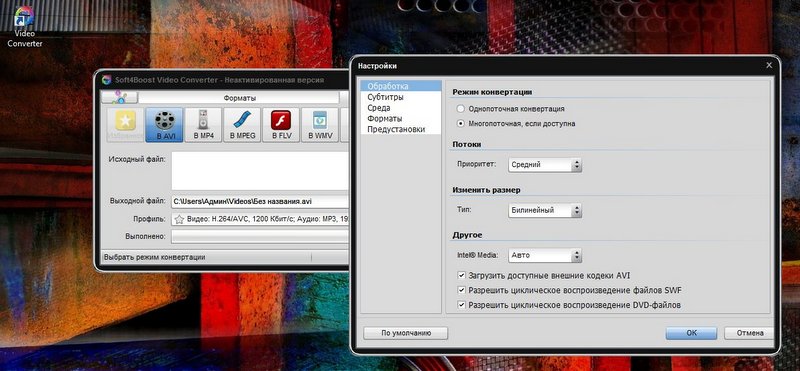Select Среда in the settings list
The height and width of the screenshot is (371, 800).
point(401,108)
